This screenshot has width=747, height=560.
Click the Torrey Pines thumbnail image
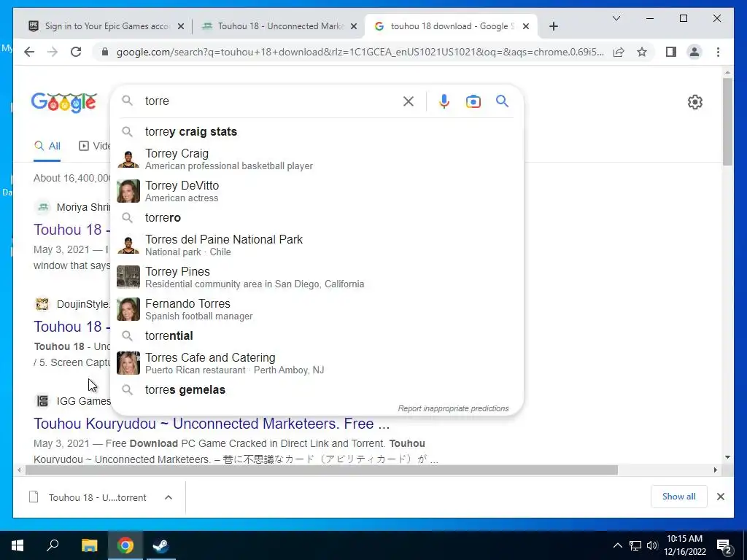[x=128, y=277]
